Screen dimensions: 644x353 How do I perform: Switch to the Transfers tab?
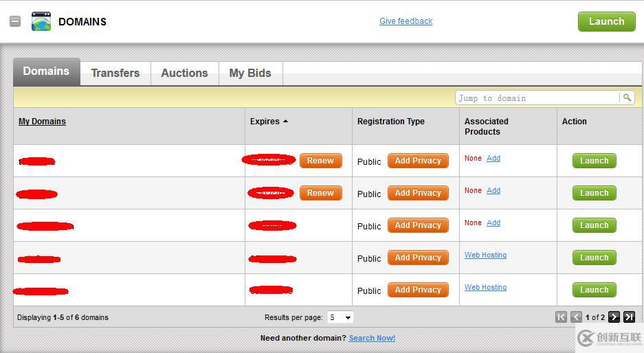click(x=115, y=73)
